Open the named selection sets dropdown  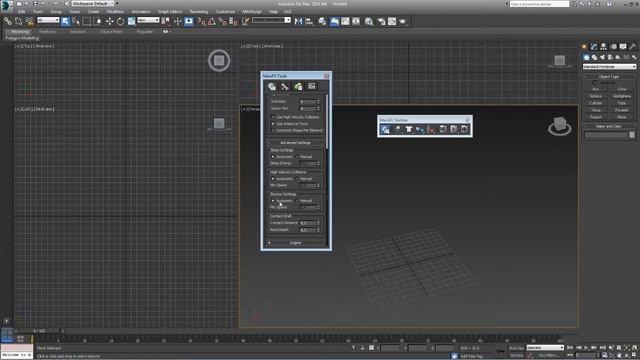tap(271, 20)
